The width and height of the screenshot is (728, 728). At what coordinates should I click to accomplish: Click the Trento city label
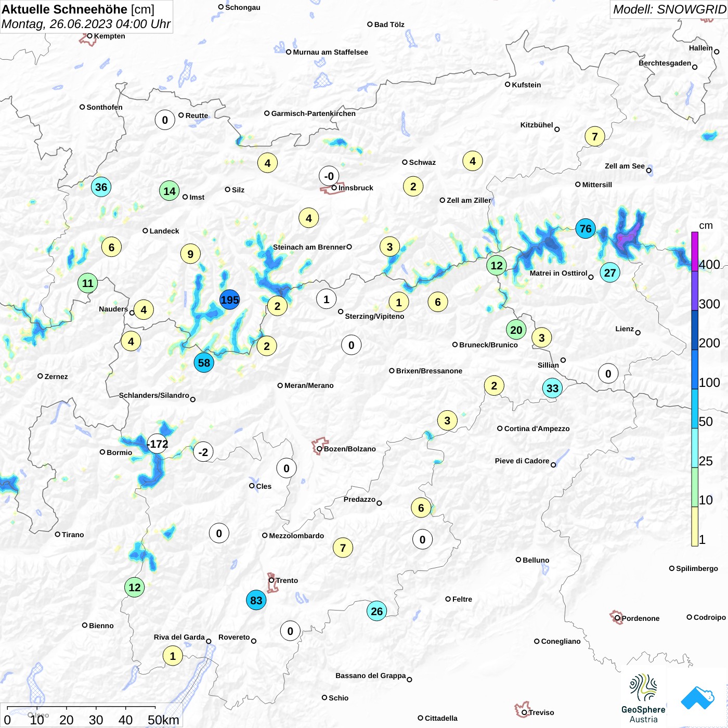click(x=287, y=580)
